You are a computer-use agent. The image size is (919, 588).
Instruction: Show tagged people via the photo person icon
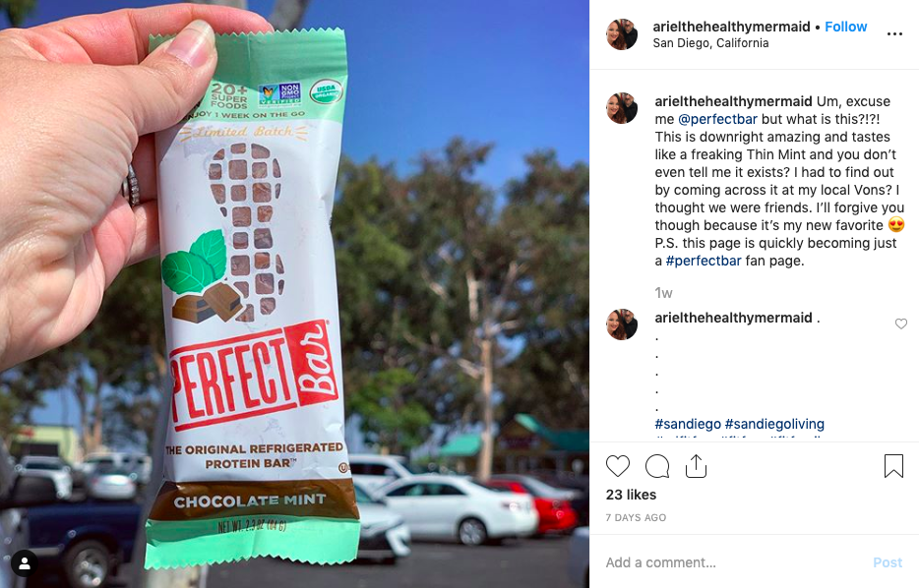(25, 563)
